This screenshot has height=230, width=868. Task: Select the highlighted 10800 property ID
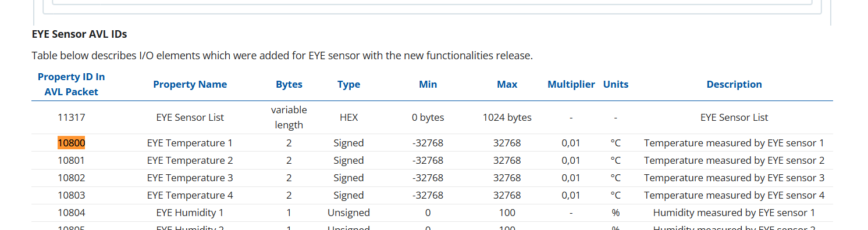(71, 143)
